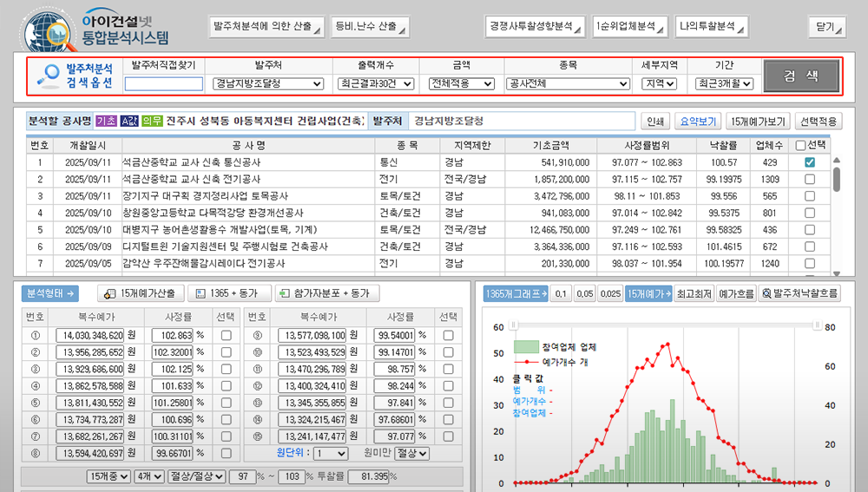Click the A값 badge
Image resolution: width=868 pixels, height=492 pixels.
(x=129, y=121)
